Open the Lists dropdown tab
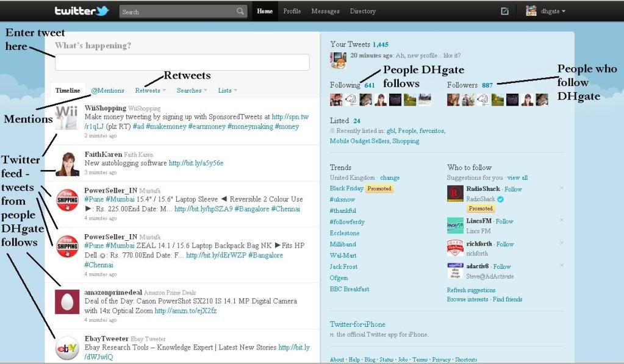This screenshot has height=364, width=624. [x=228, y=91]
